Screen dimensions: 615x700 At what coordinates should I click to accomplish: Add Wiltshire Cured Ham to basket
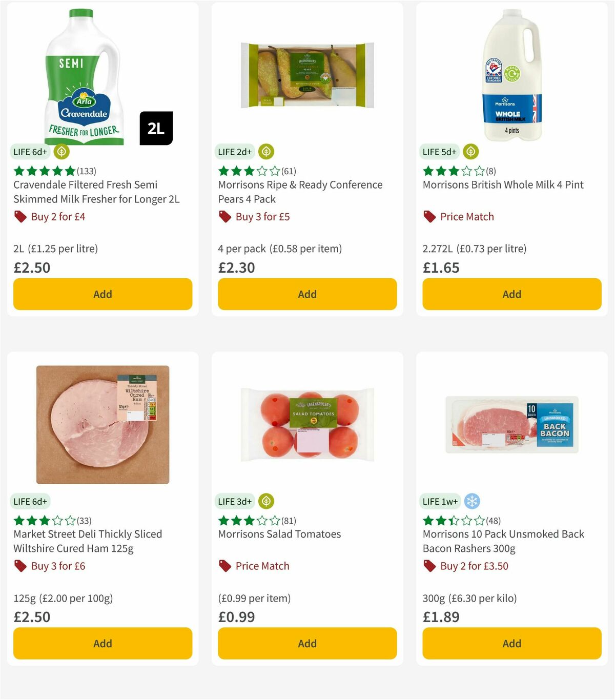102,643
